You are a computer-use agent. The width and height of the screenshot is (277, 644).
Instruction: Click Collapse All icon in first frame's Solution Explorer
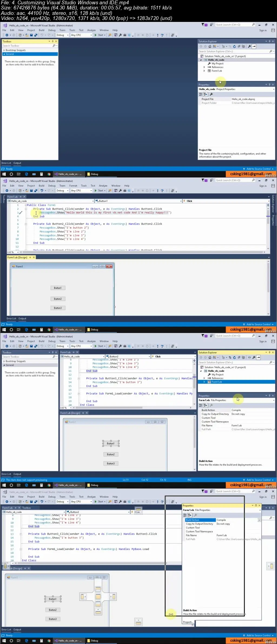coord(239,47)
